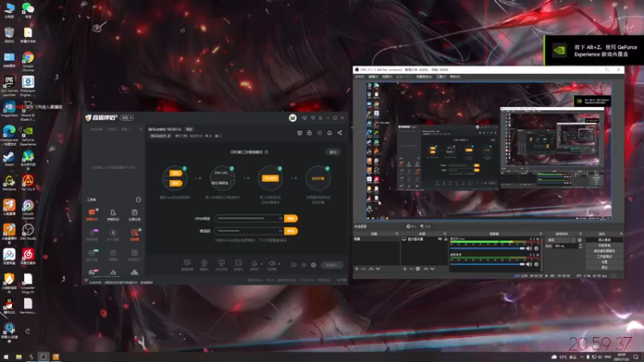Click the bell notification icon in streaming companion
The width and height of the screenshot is (644, 362).
329,133
